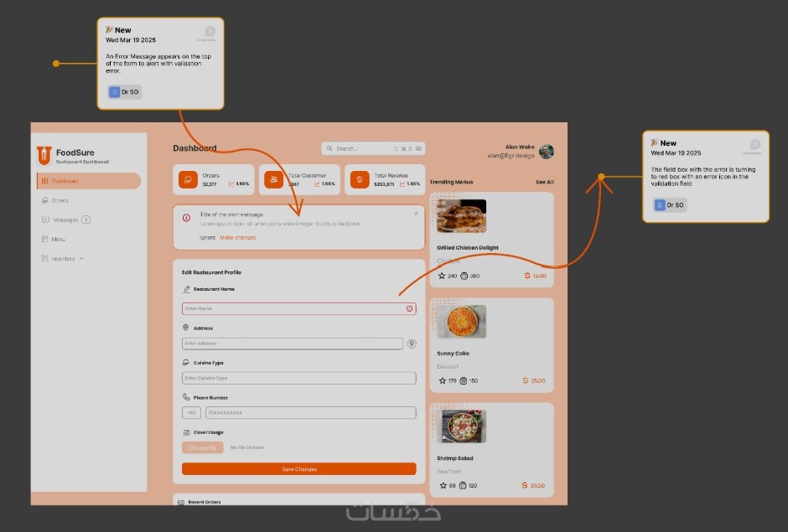788x532 pixels.
Task: Close the alert message banner
Action: [416, 214]
